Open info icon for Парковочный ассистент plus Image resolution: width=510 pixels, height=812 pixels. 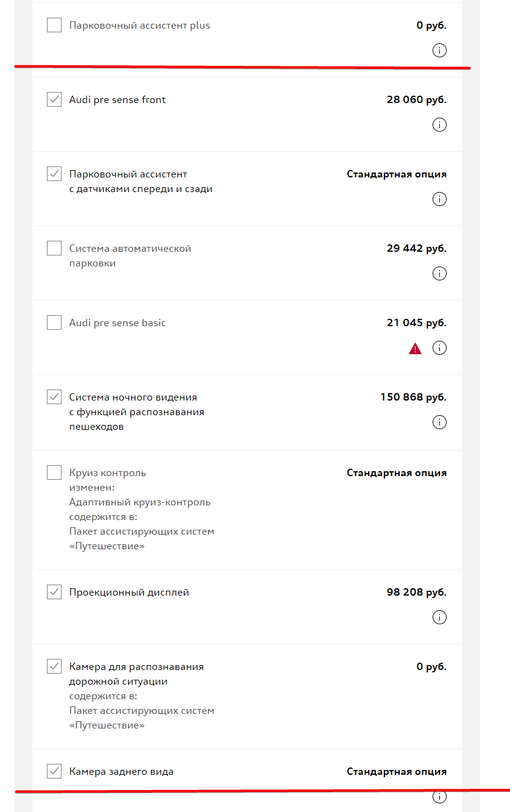pyautogui.click(x=439, y=51)
